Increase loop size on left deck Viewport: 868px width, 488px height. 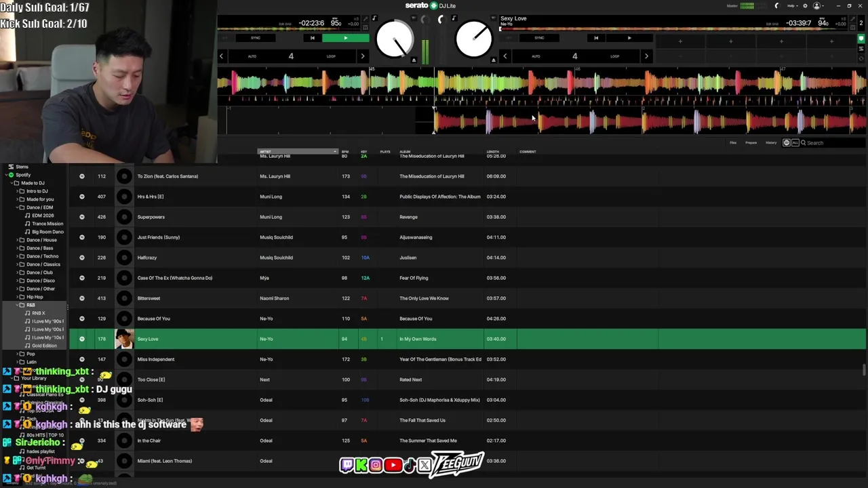click(x=362, y=56)
